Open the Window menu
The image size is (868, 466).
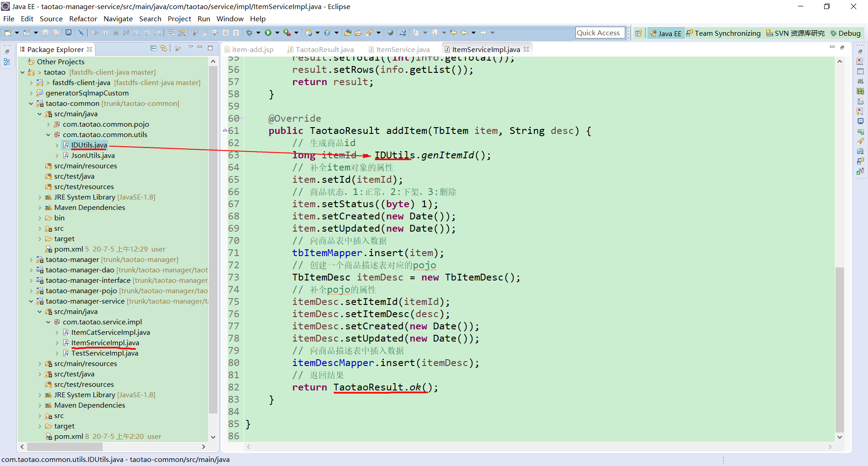230,19
